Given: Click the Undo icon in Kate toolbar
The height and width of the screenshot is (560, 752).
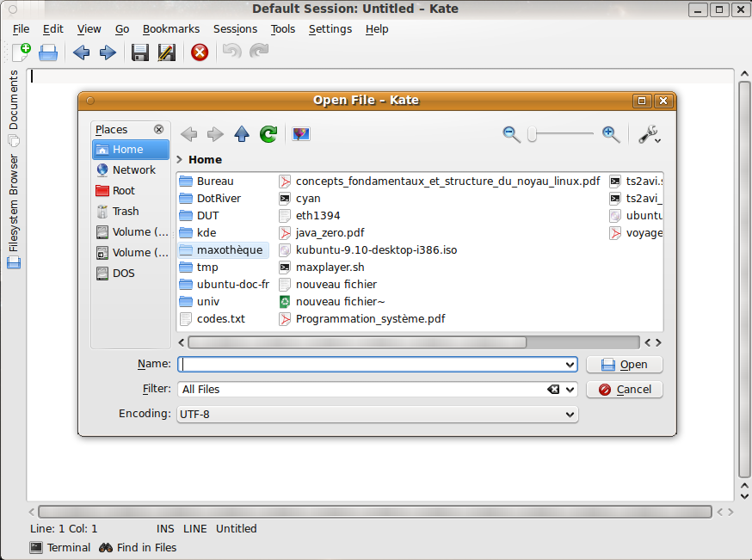Looking at the screenshot, I should (232, 51).
